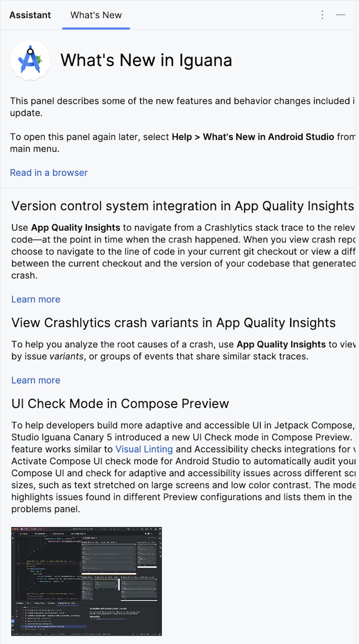Click the panel header bar
This screenshot has width=359, height=644.
179,15
